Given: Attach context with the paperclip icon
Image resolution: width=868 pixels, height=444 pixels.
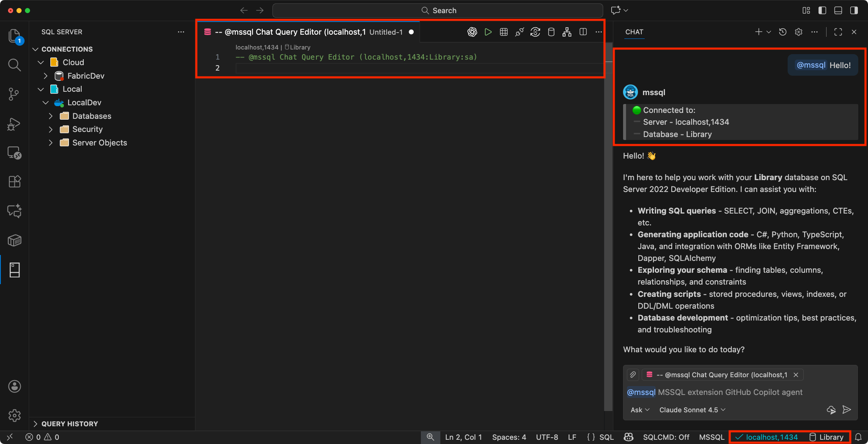Looking at the screenshot, I should tap(633, 375).
